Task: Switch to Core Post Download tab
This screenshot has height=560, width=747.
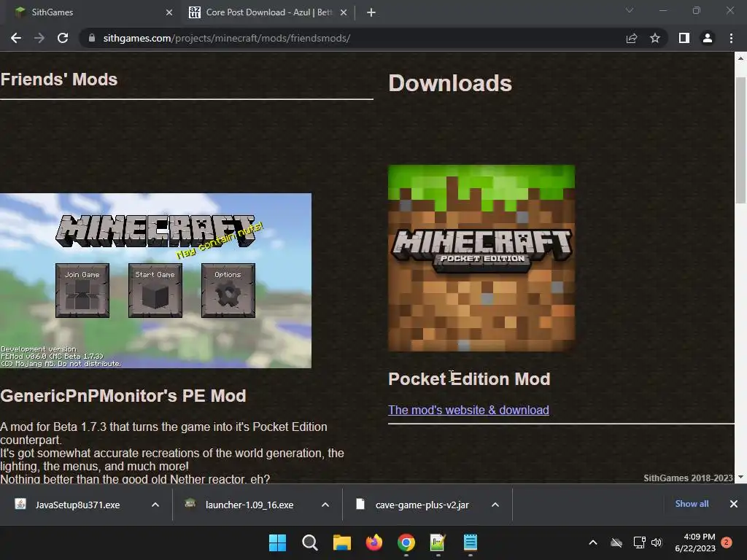Action: [268, 12]
